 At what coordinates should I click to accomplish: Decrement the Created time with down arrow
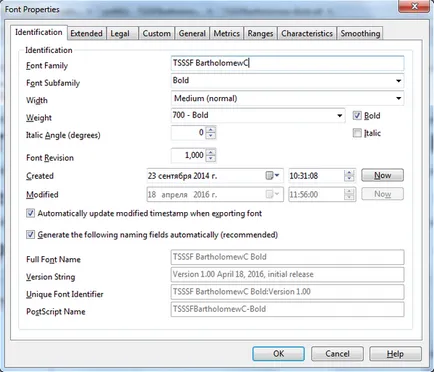349,179
